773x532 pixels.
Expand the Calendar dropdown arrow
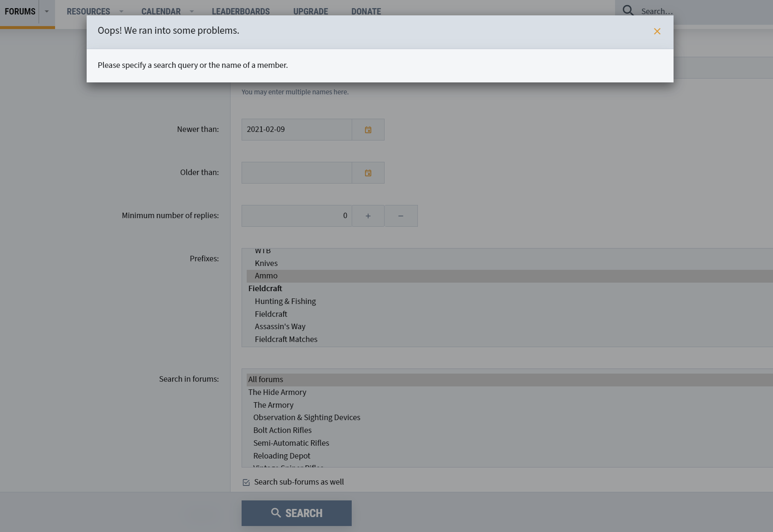point(192,12)
